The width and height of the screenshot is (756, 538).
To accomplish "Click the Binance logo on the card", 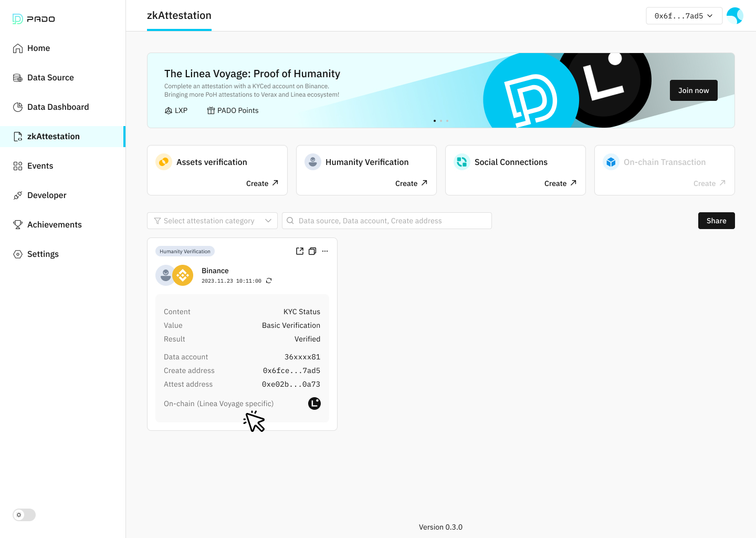I will 183,275.
